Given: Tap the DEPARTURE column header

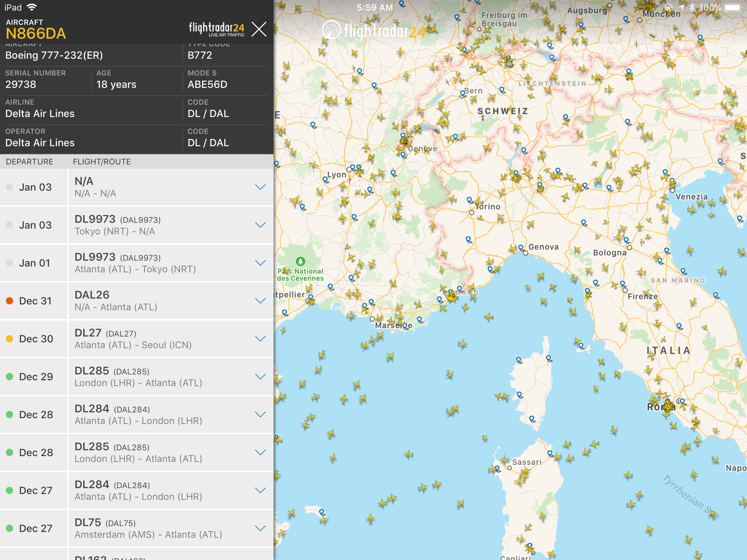Looking at the screenshot, I should (30, 162).
